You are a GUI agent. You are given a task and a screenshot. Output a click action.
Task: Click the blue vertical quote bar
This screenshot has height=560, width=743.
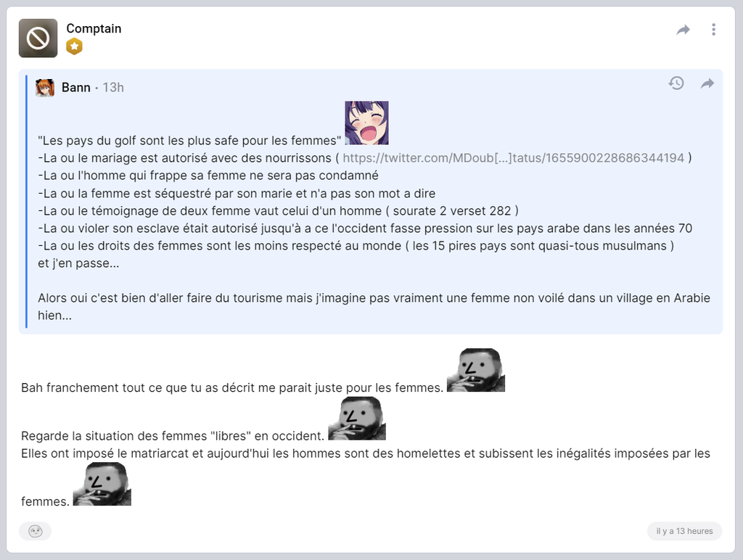(x=27, y=202)
